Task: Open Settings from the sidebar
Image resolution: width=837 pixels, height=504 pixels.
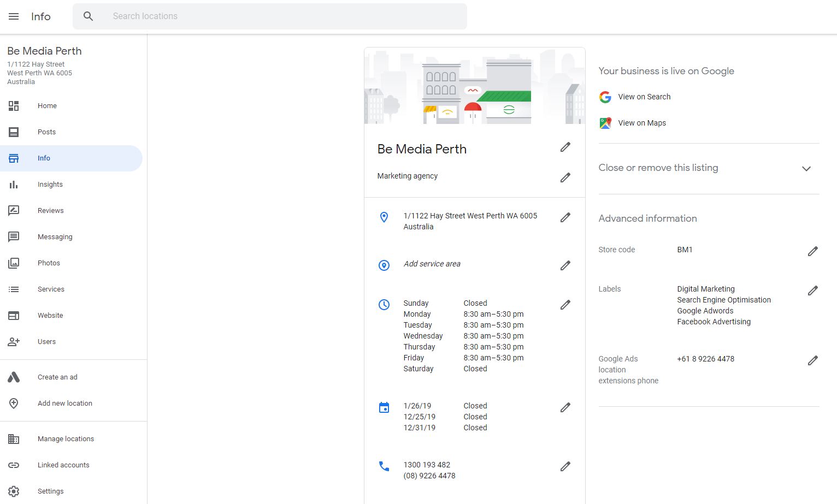Action: (x=50, y=491)
